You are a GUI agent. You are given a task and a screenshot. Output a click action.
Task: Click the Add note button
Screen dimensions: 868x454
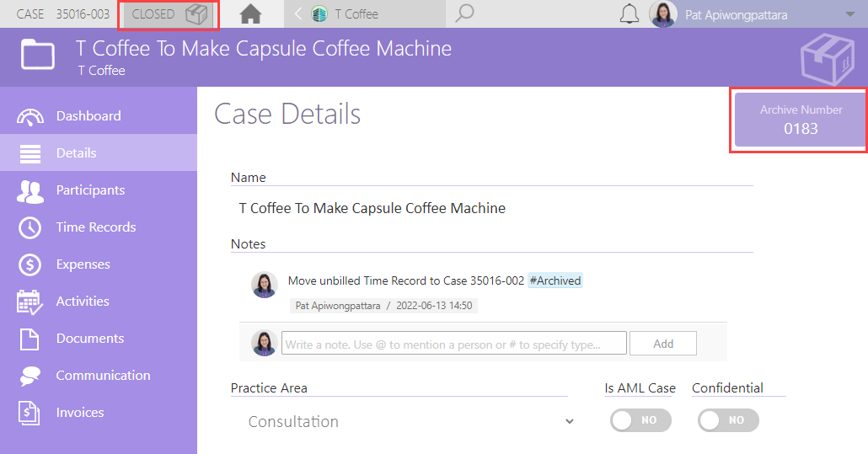(x=663, y=344)
